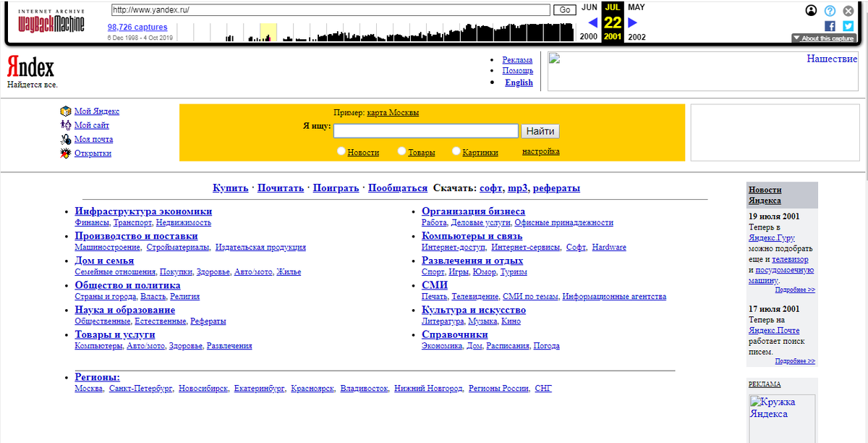Open the Помощь help link
Screen dimensions: 868x443
518,71
